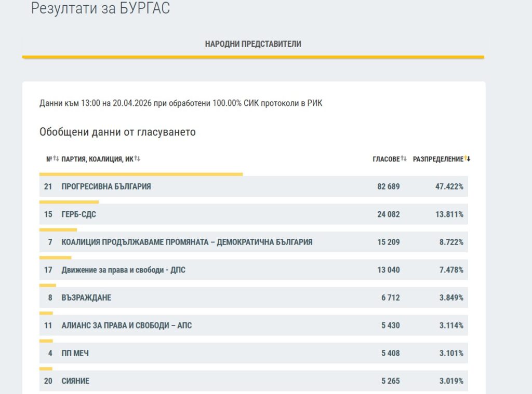Click the 82 689 vote count
Image resolution: width=532 pixels, height=394 pixels.
(x=388, y=186)
